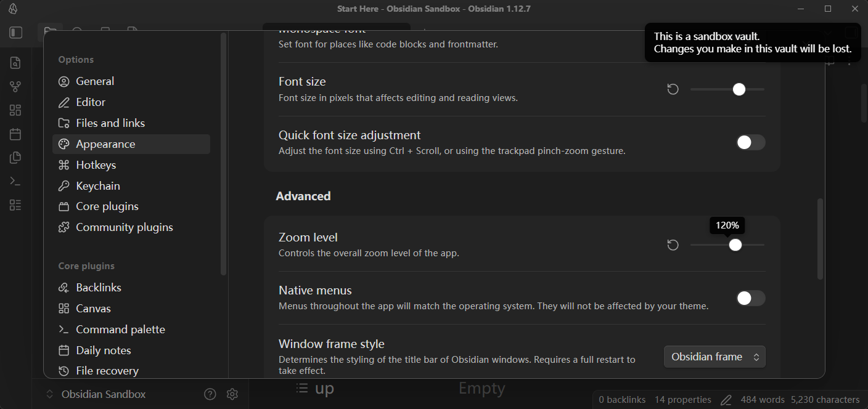Open the Hotkeys settings tab
This screenshot has height=409, width=868.
96,165
